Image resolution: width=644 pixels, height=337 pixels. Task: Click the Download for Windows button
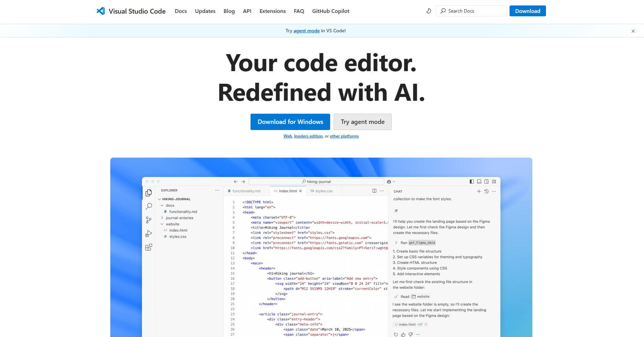tap(290, 122)
